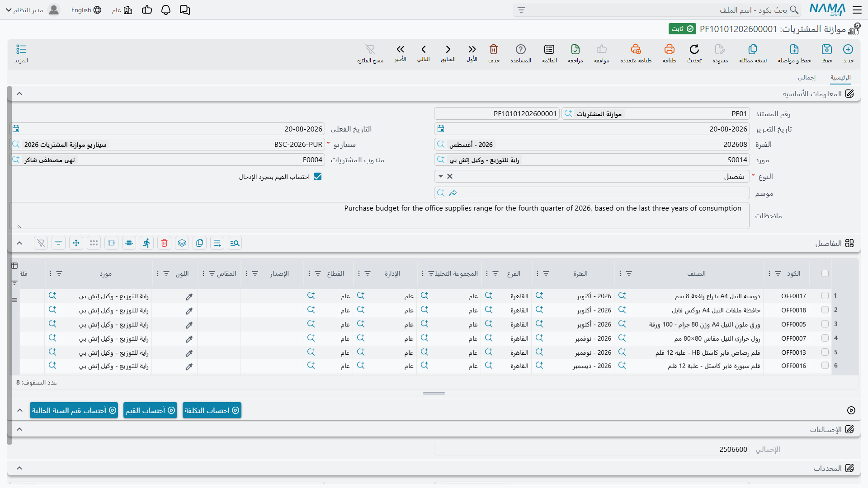Click the details grid running-man icon
The width and height of the screenshot is (868, 488).
point(146,243)
